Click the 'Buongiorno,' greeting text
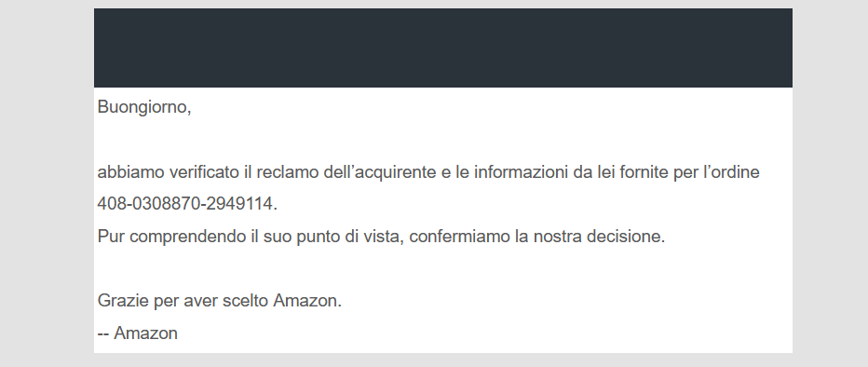The height and width of the screenshot is (367, 868). point(144,107)
